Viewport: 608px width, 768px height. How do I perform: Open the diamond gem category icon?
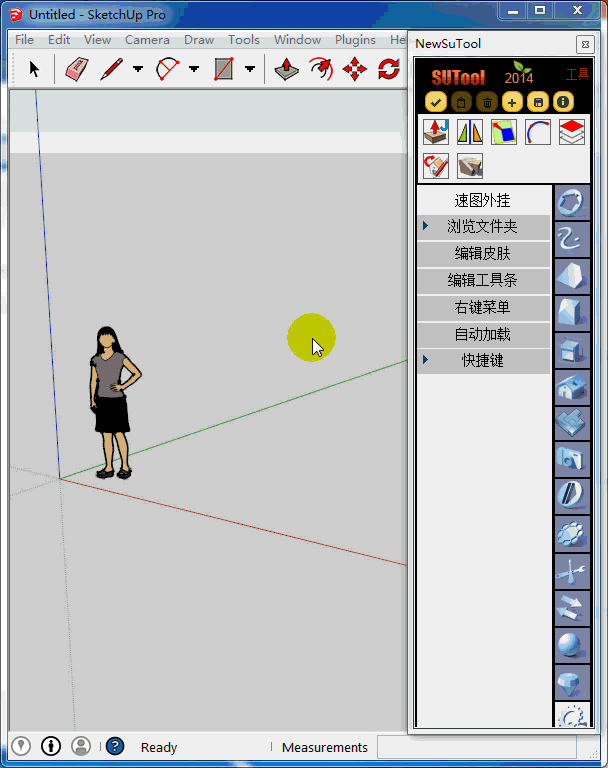pos(572,682)
